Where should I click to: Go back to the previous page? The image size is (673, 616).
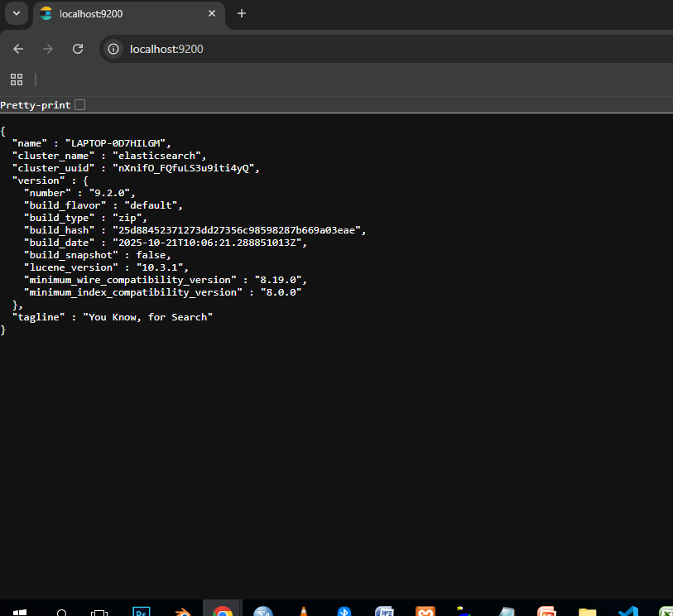click(x=18, y=49)
